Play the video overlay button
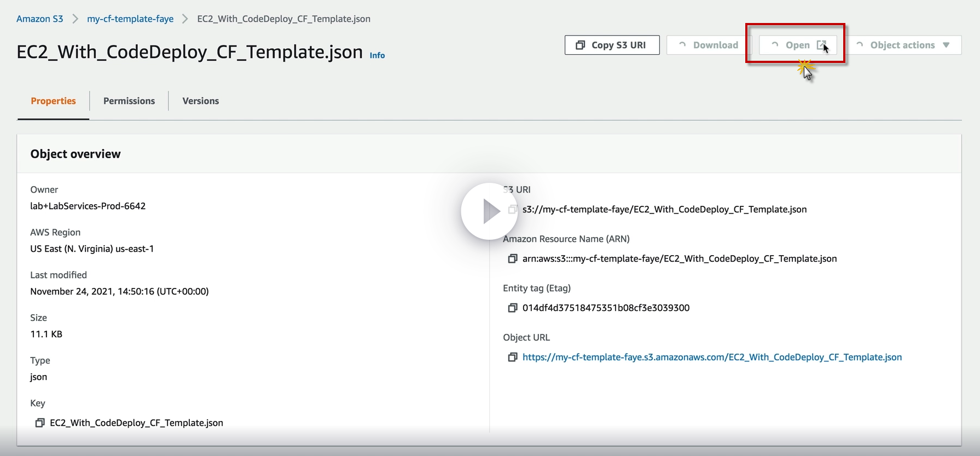 (x=489, y=211)
